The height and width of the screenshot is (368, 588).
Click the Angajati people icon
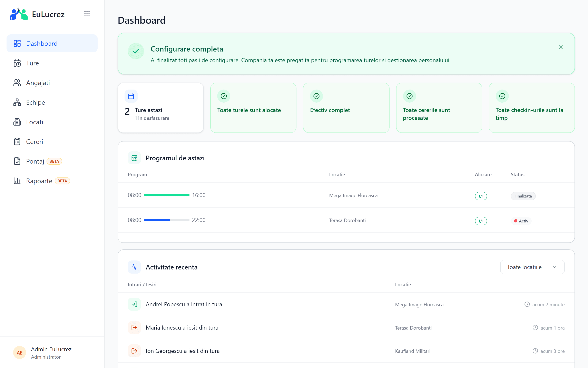[17, 83]
